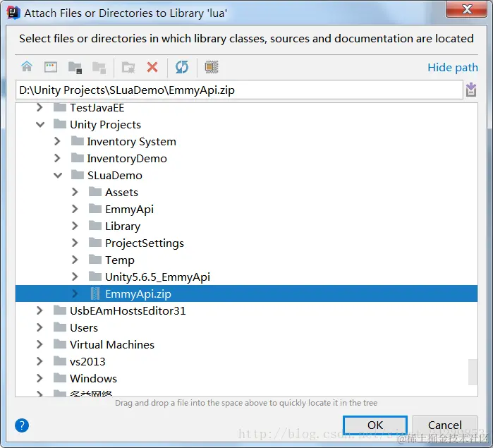This screenshot has height=448, width=493.
Task: Expand the Virtual Machines folder
Action: click(x=39, y=344)
